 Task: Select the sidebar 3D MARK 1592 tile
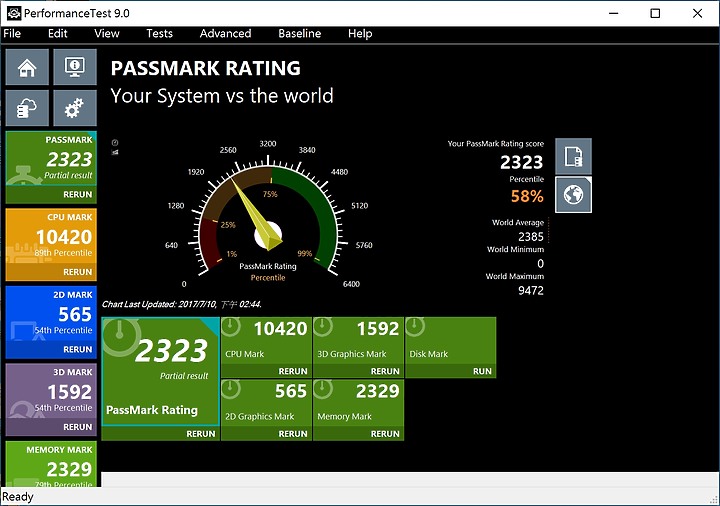click(x=51, y=391)
